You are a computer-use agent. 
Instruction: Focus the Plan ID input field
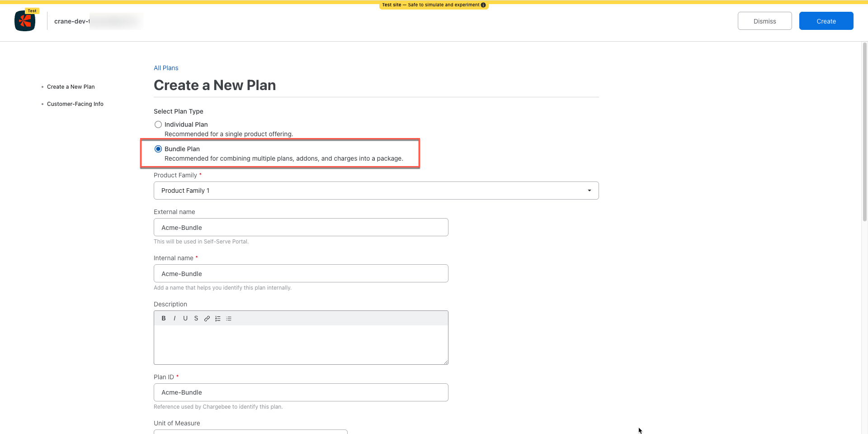pyautogui.click(x=301, y=392)
